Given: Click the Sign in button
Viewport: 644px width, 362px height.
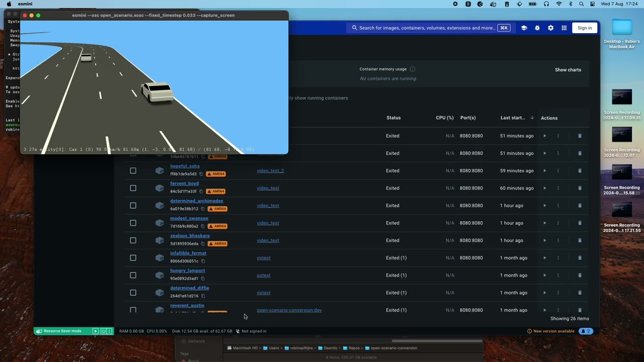Looking at the screenshot, I should pos(585,28).
